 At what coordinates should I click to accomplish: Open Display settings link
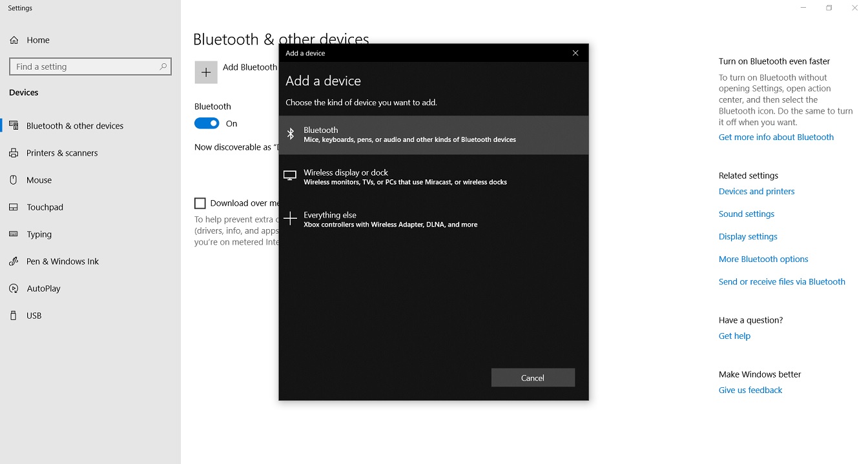(748, 236)
